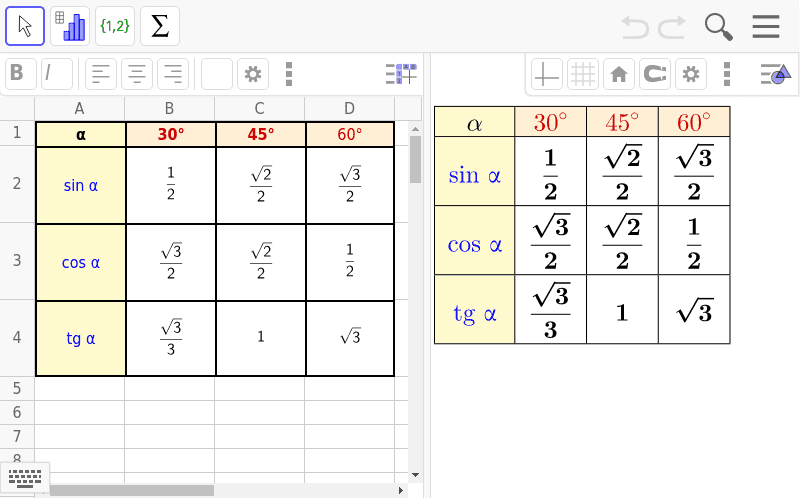The width and height of the screenshot is (800, 500).
Task: Toggle italic formatting in spreadsheet
Action: pos(57,74)
